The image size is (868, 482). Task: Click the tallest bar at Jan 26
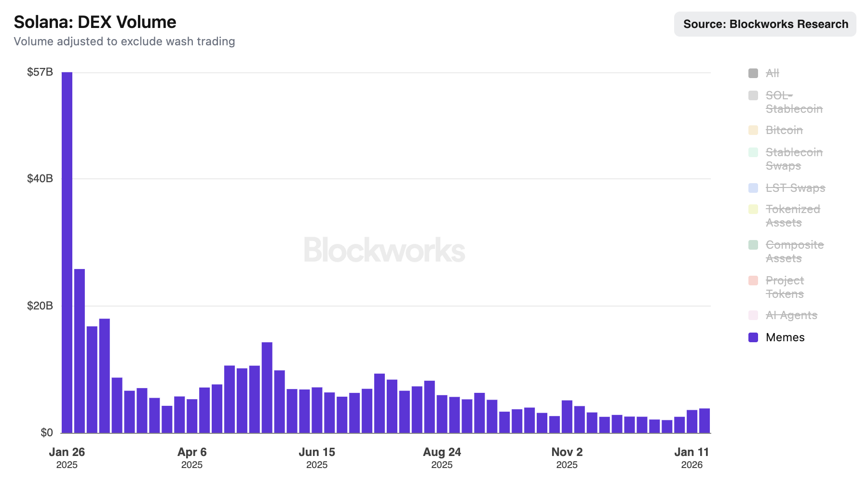click(x=67, y=251)
